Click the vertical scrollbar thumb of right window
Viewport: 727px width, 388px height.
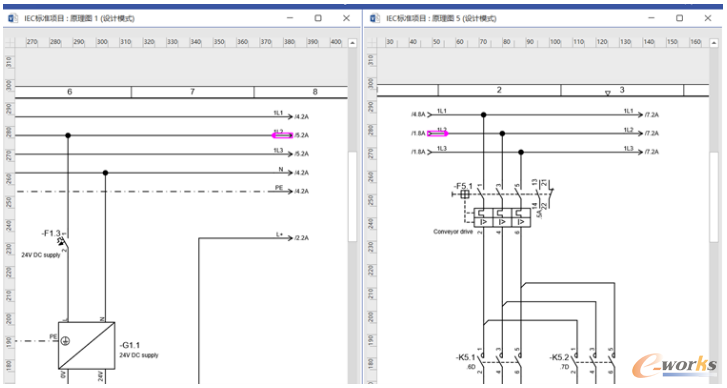coord(714,197)
